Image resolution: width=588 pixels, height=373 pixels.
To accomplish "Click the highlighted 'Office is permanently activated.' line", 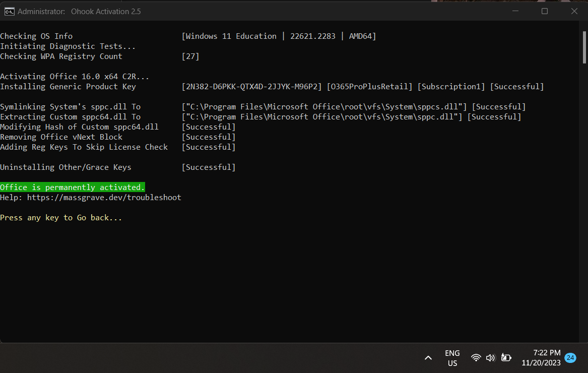I will click(x=73, y=187).
